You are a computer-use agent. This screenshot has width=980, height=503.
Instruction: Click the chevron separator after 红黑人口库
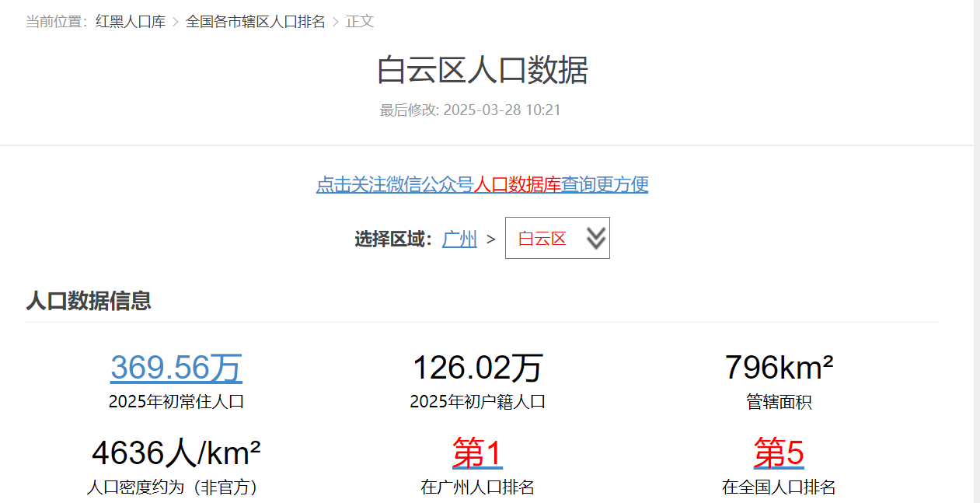point(176,22)
